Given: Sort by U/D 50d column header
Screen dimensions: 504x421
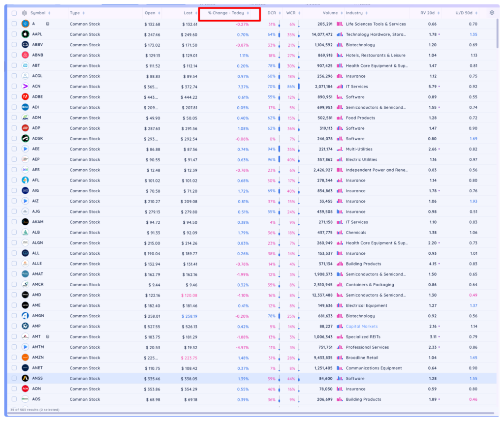Looking at the screenshot, I should click(467, 13).
